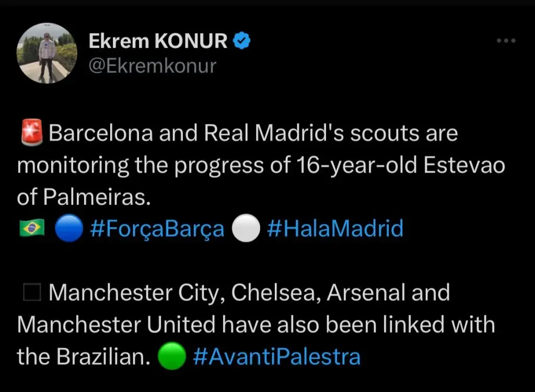The image size is (535, 392).
Task: Open the @Ekremkonur handle link
Action: click(152, 66)
